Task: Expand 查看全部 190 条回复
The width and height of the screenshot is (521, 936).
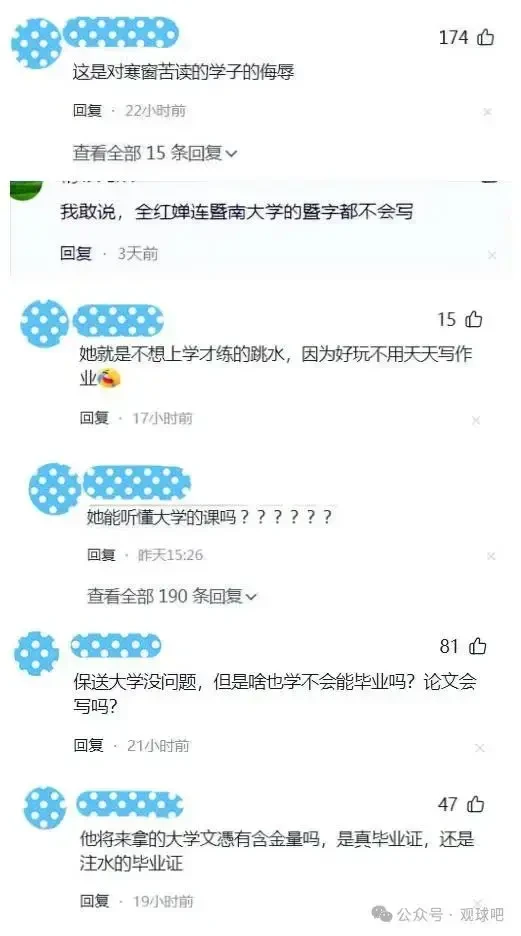Action: click(x=172, y=596)
